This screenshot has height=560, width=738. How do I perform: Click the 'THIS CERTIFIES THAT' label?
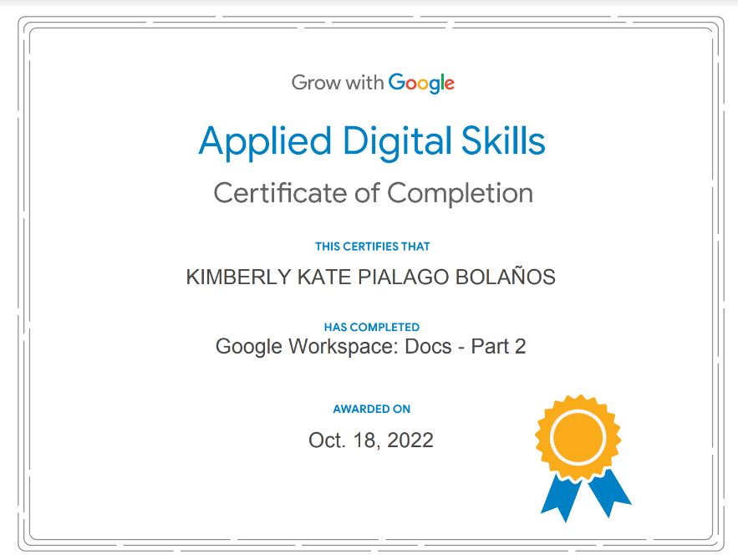(x=372, y=247)
